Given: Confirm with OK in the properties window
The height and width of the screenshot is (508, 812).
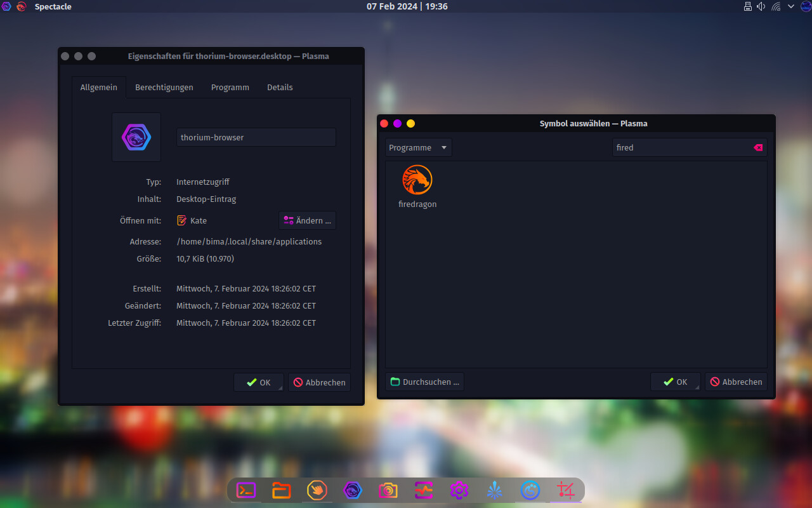Looking at the screenshot, I should [259, 382].
